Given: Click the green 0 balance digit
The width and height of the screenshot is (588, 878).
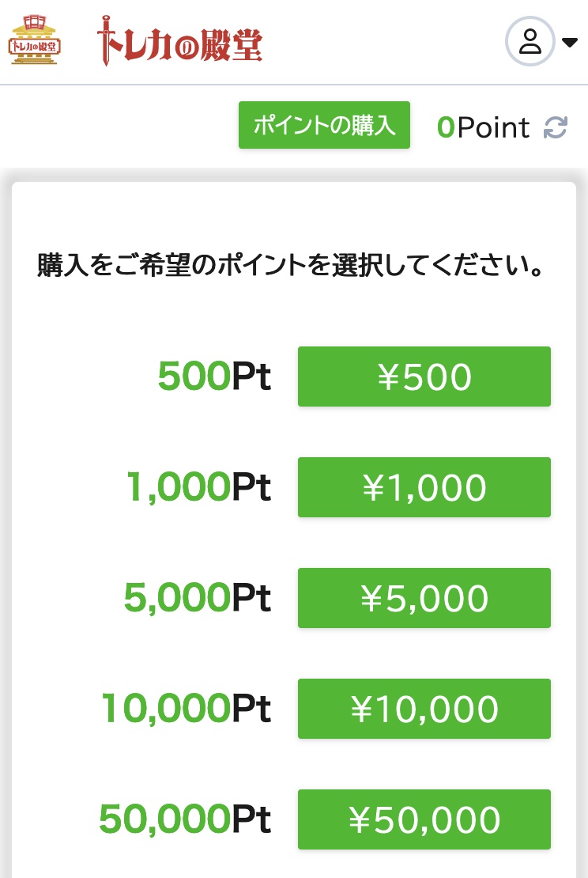Looking at the screenshot, I should 446,127.
